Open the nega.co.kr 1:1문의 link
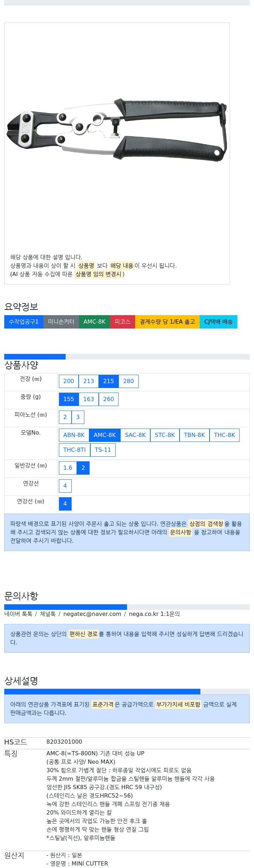 click(x=154, y=614)
